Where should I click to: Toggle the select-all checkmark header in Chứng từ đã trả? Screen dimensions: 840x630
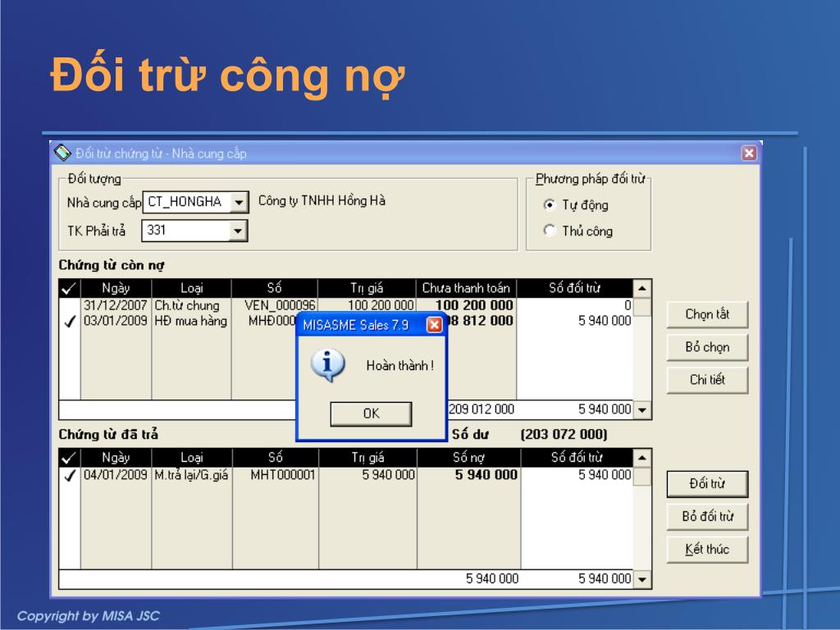pos(69,458)
